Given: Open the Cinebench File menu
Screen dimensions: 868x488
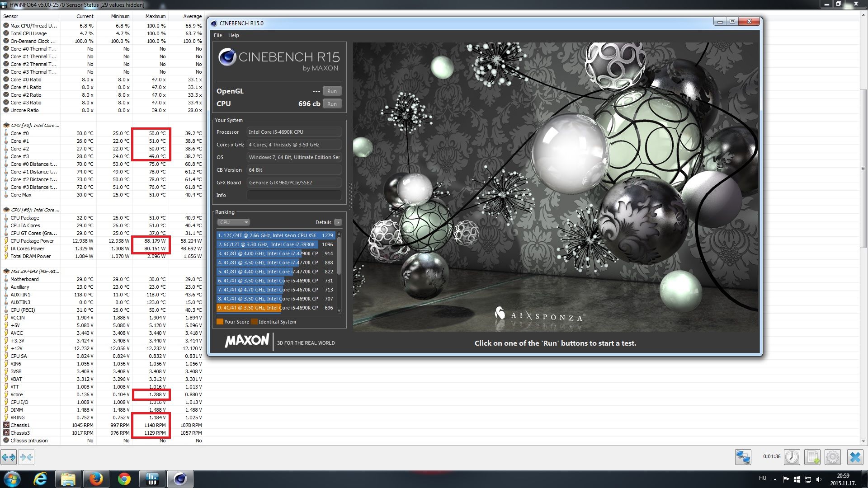Looking at the screenshot, I should (x=218, y=35).
